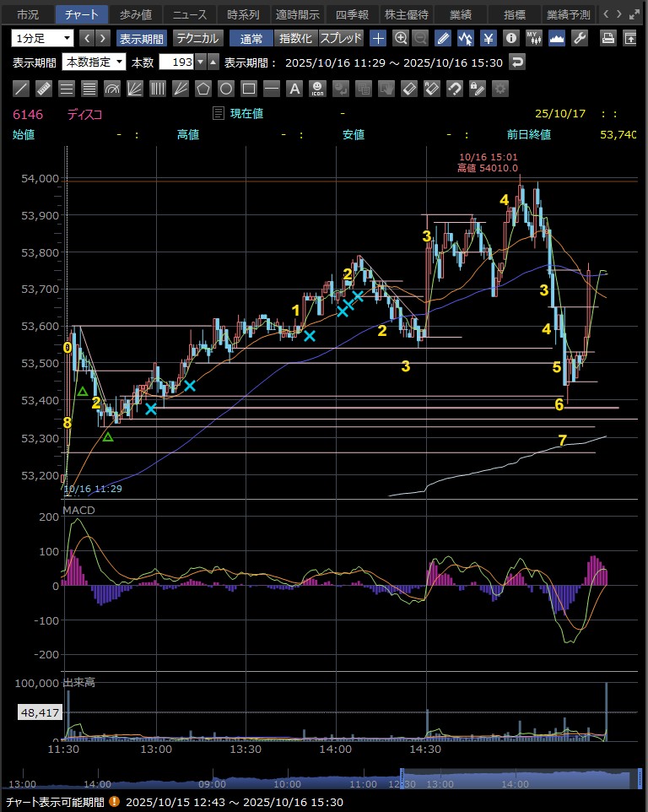Enable スプレッド display mode

tap(341, 38)
